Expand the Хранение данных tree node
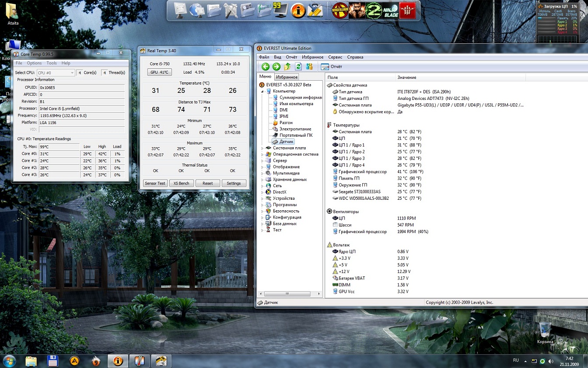This screenshot has width=588, height=368. click(x=262, y=180)
